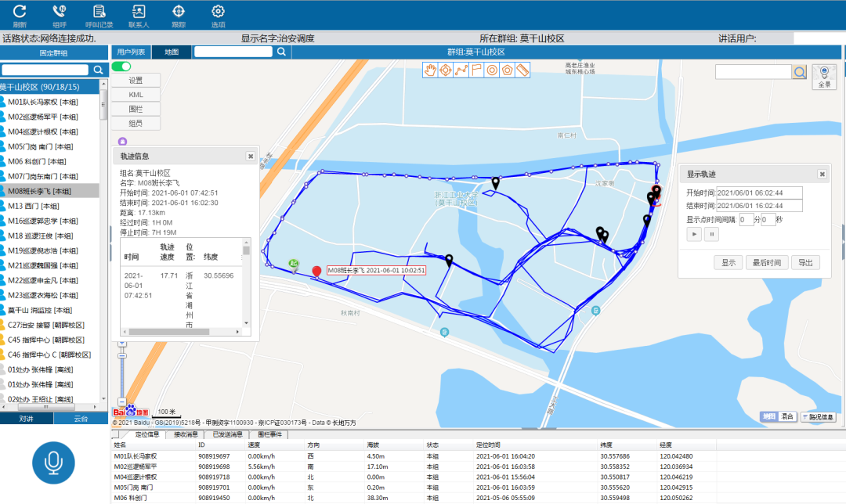Toggle the green switch above 设置
846x504 pixels.
pos(121,67)
